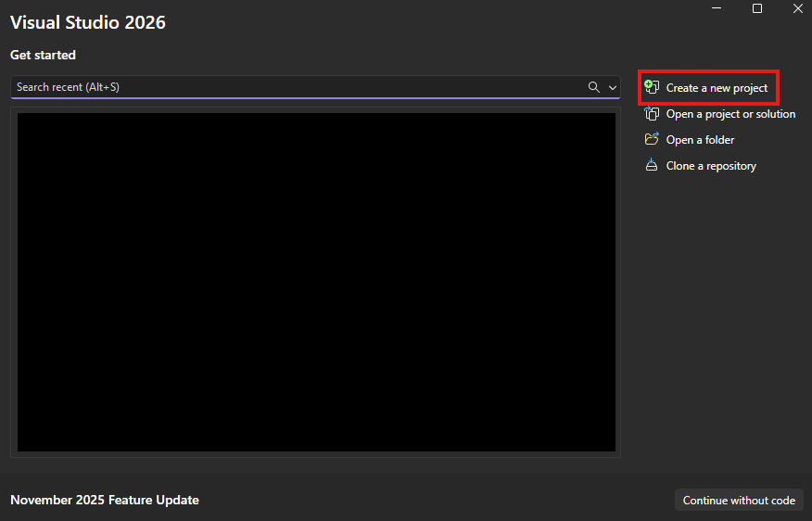Image resolution: width=812 pixels, height=521 pixels.
Task: Click the Get started heading
Action: pos(43,55)
